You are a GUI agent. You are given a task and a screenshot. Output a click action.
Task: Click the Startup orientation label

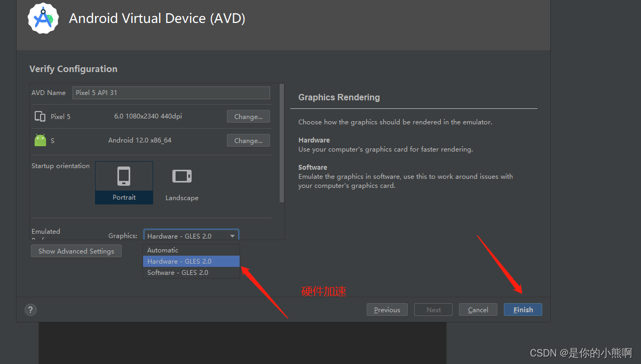(60, 166)
